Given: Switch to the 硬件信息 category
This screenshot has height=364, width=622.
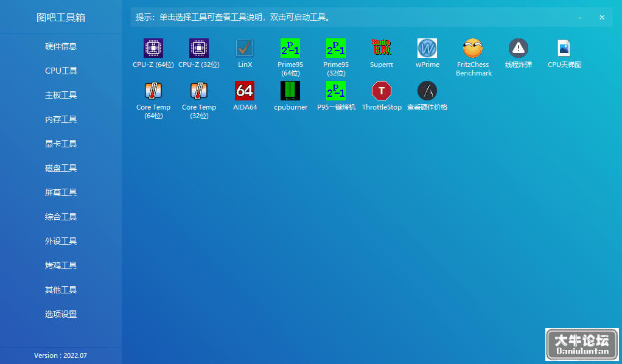Looking at the screenshot, I should coord(61,46).
